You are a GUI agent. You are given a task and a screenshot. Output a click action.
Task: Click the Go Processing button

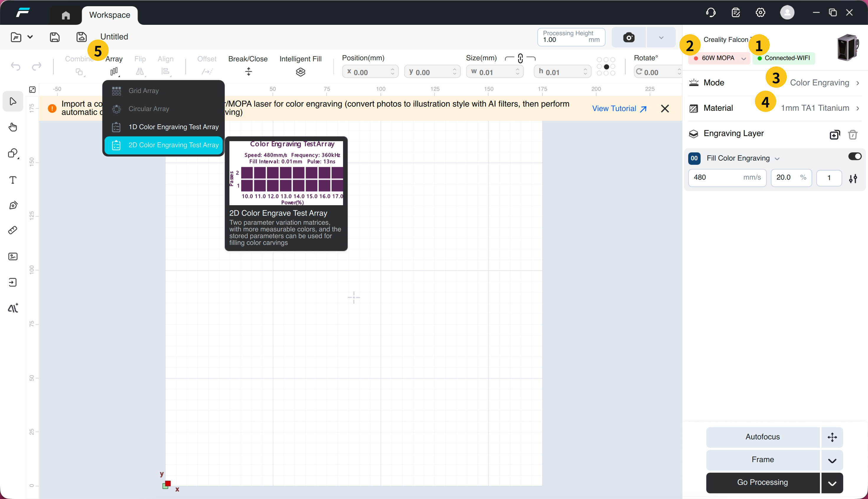click(x=763, y=482)
